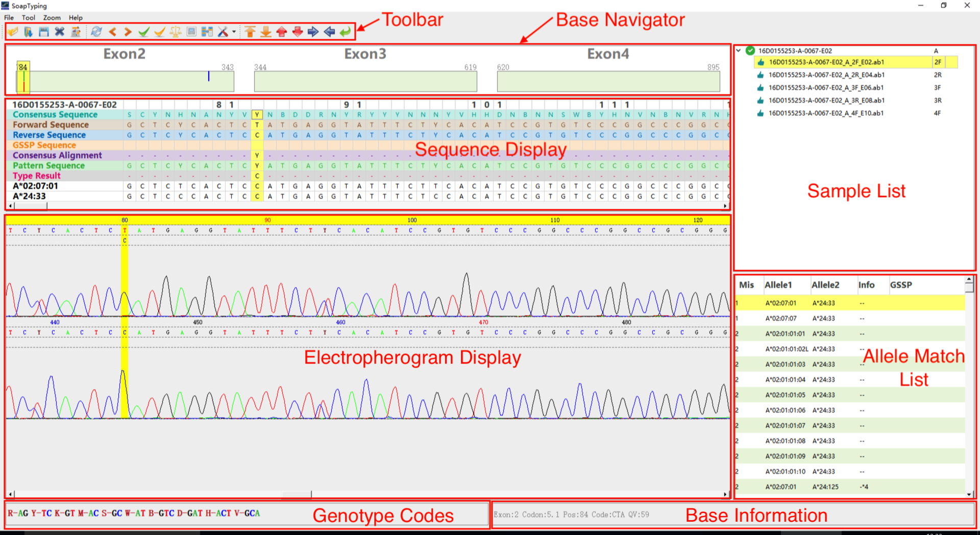Click thumbs-up icon of the 2R_E04.ab1 file
This screenshot has width=980, height=535.
point(761,75)
